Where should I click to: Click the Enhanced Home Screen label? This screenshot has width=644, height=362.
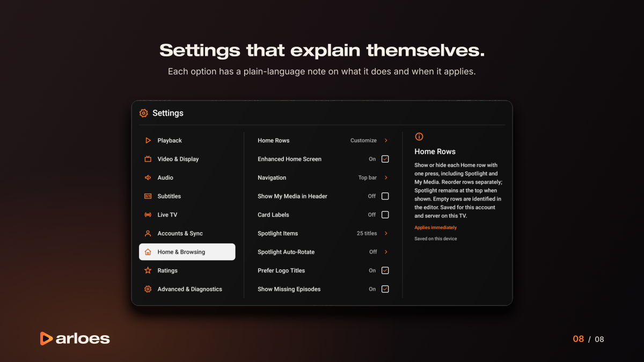(289, 159)
